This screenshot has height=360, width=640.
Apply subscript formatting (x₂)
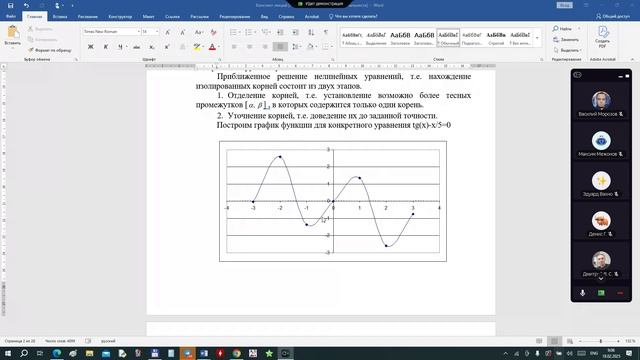[x=151, y=47]
